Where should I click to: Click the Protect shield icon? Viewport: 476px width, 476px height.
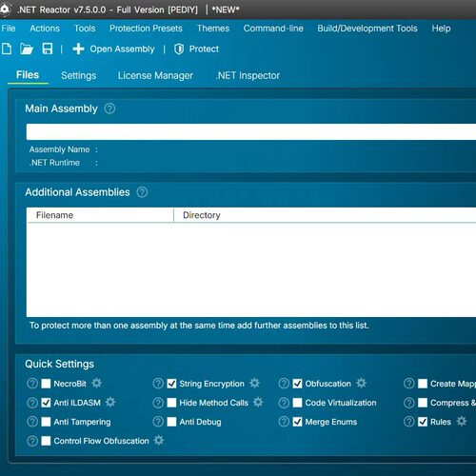point(179,50)
